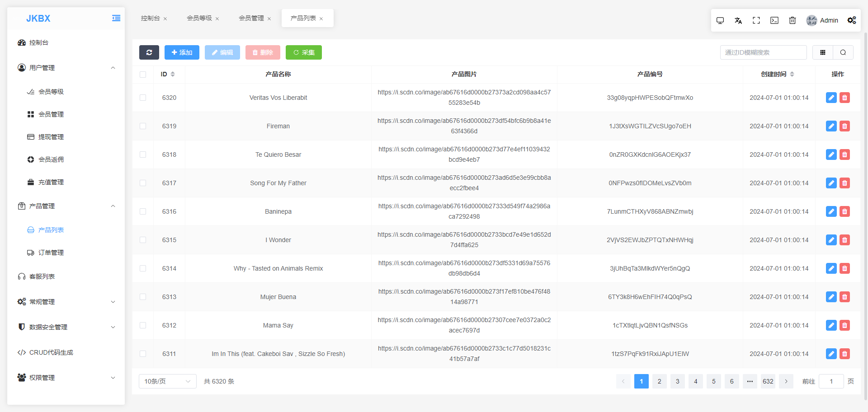Open the language translation icon
Viewport: 868px width, 412px height.
click(x=738, y=20)
